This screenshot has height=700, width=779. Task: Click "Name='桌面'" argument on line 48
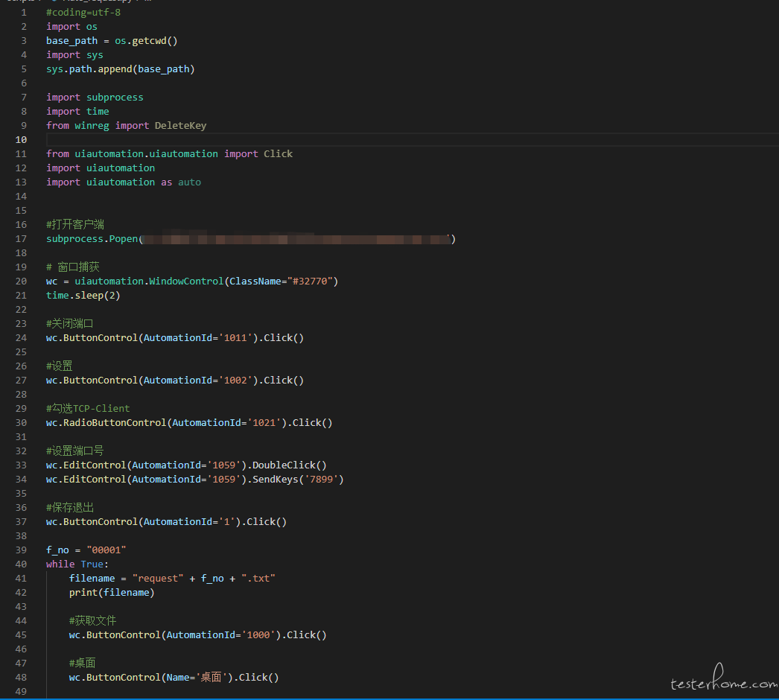[197, 678]
